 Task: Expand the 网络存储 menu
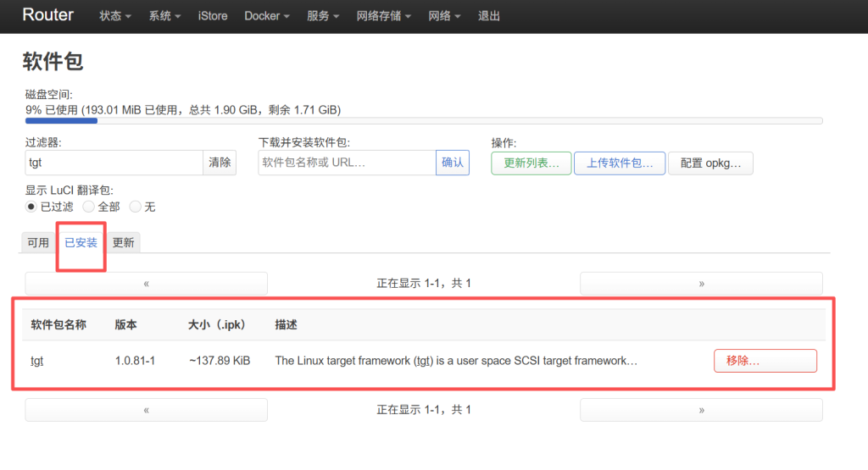click(384, 16)
